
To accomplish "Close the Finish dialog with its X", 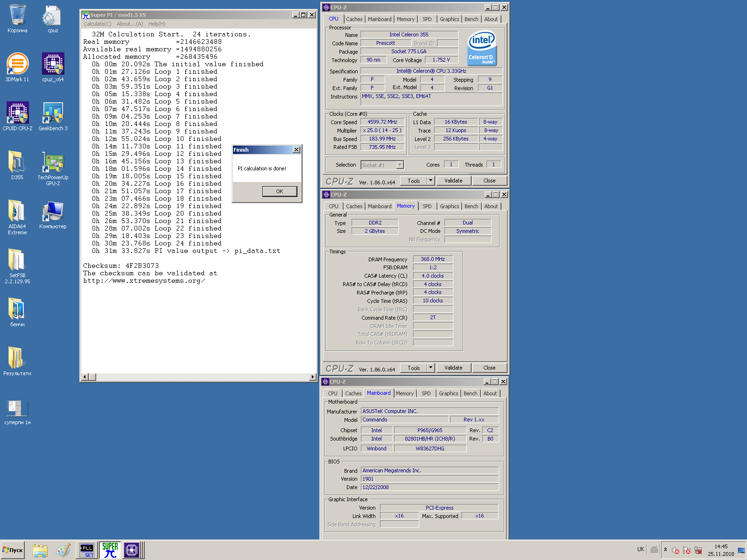I will (296, 150).
